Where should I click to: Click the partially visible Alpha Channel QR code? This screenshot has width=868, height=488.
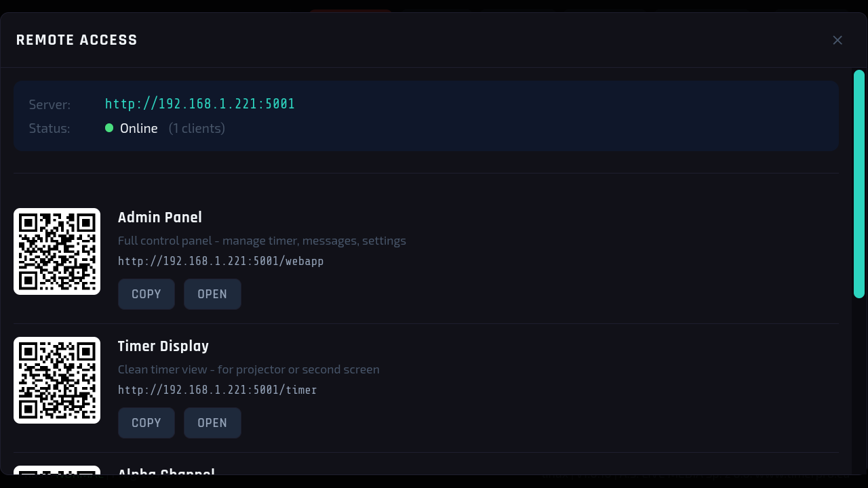(57, 470)
